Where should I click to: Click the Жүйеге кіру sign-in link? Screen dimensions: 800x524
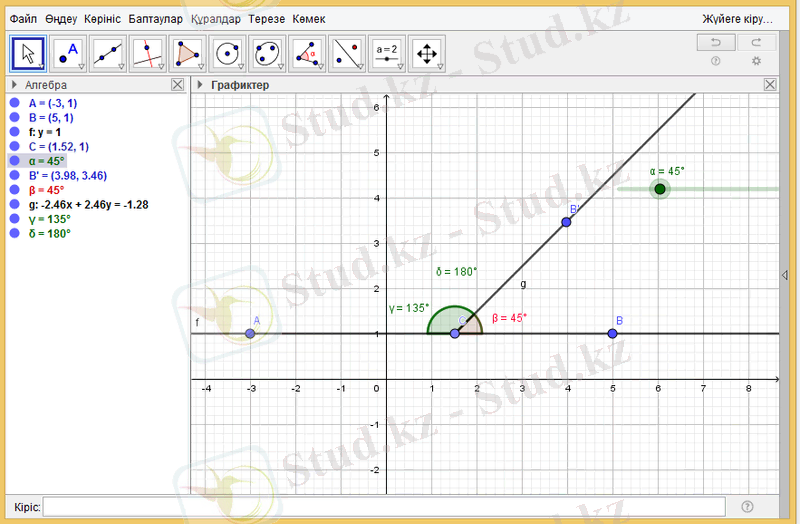click(737, 19)
